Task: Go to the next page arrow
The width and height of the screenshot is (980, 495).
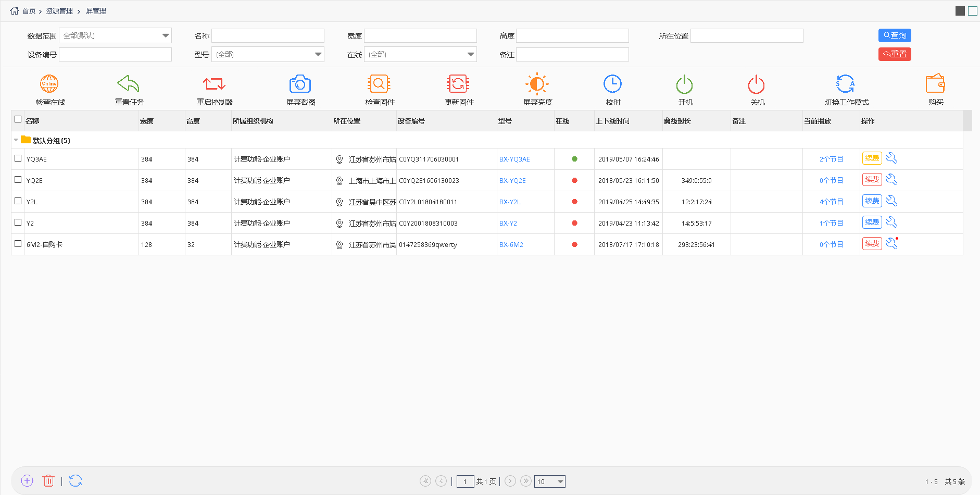Action: [510, 481]
